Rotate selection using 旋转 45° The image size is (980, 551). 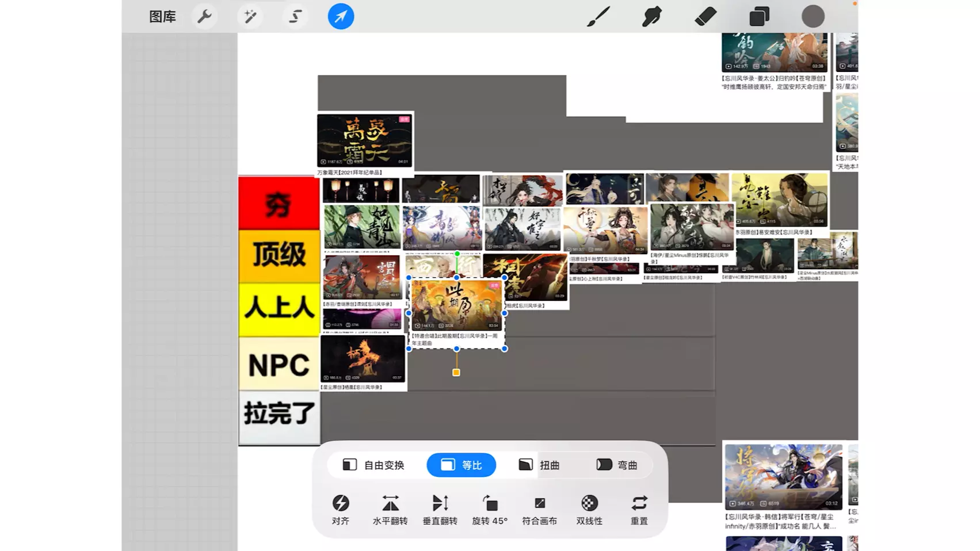(x=490, y=510)
